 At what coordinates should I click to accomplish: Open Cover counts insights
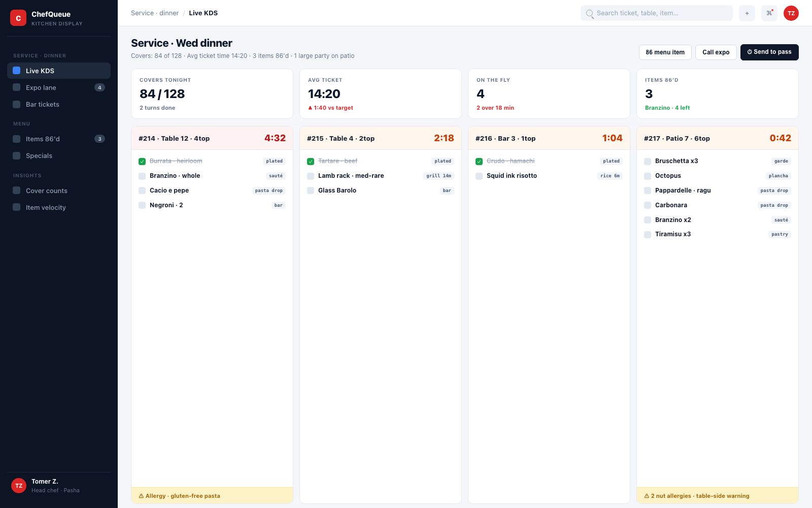click(x=59, y=190)
